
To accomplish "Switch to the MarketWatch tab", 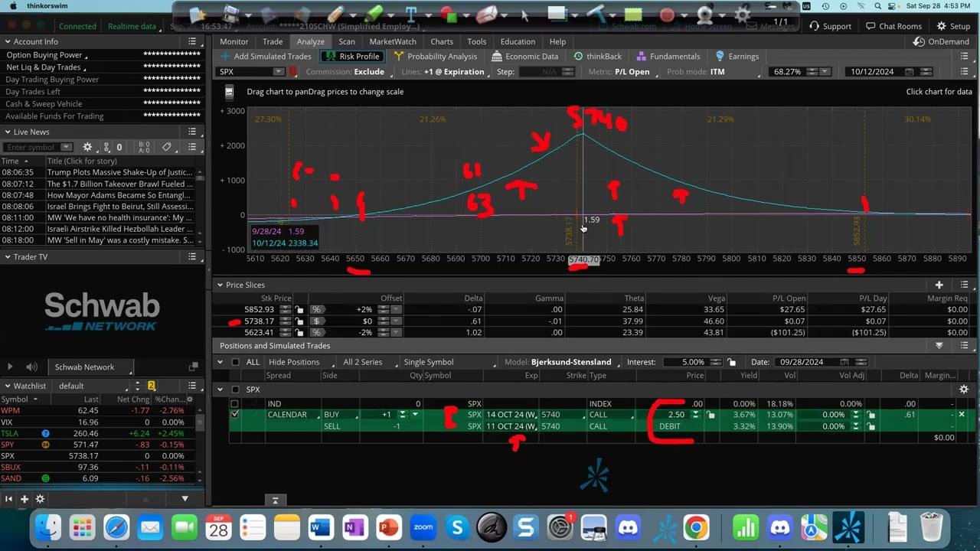I will (393, 41).
